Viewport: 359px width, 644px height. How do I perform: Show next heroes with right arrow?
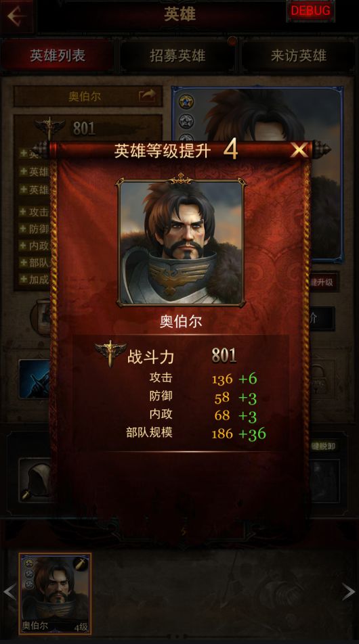(348, 592)
